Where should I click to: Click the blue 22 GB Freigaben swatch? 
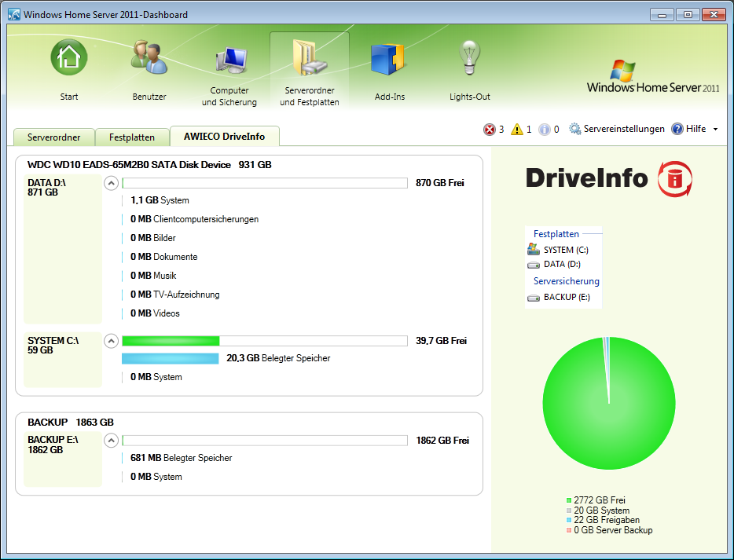coord(569,520)
